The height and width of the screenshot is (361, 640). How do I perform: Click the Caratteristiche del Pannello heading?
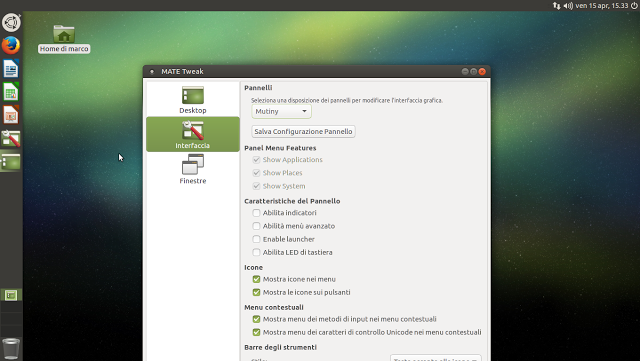[x=292, y=201]
